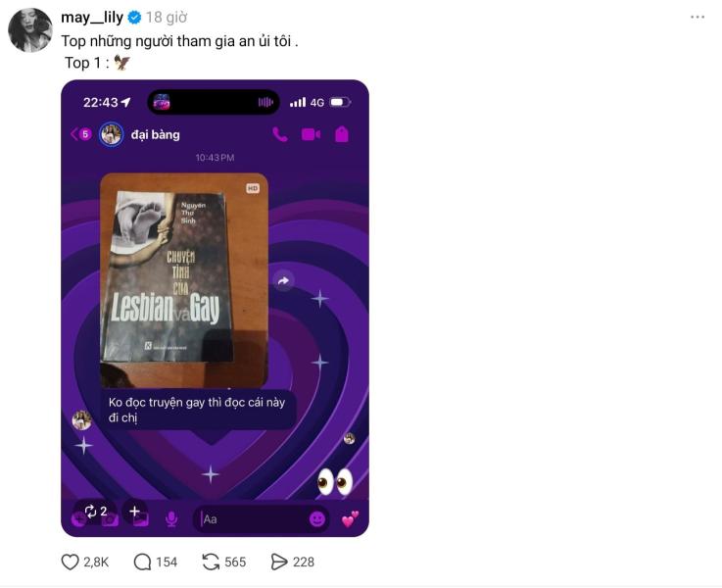This screenshot has width=722, height=588.
Task: Start a video call with đại bàng
Action: coord(311,134)
